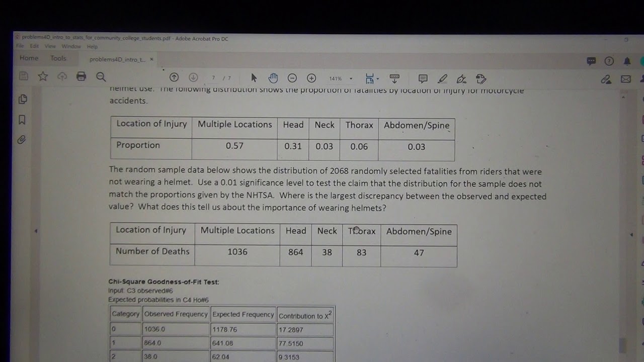Open the View menu

coord(50,46)
